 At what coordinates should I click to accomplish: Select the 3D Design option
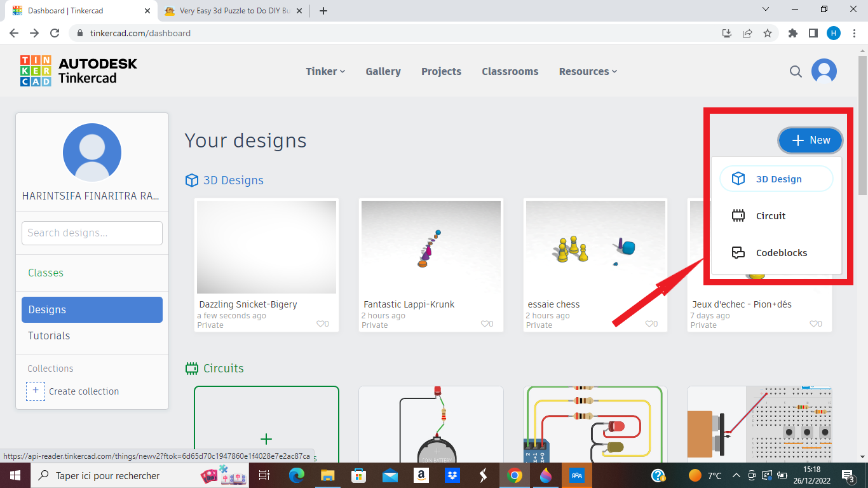tap(776, 179)
